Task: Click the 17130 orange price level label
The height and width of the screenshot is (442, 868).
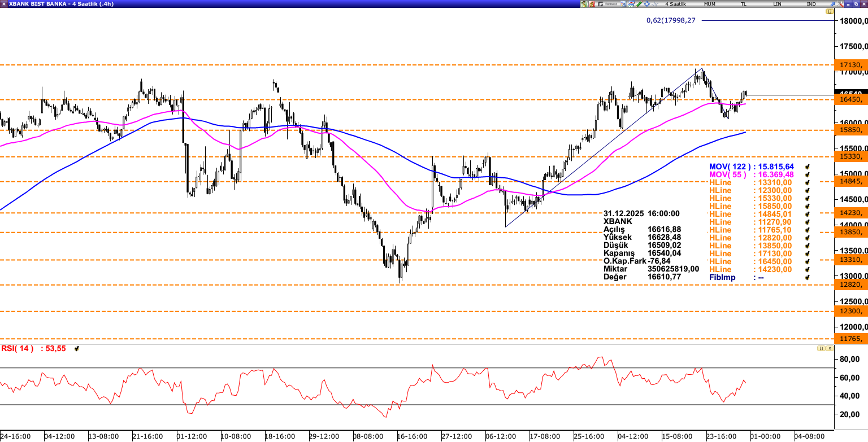Action: (x=851, y=65)
